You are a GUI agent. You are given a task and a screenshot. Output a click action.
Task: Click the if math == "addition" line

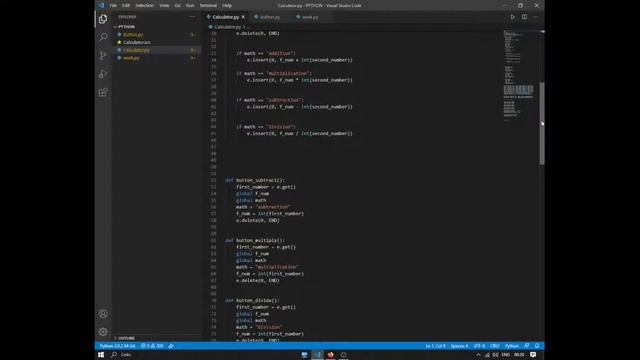click(x=266, y=53)
